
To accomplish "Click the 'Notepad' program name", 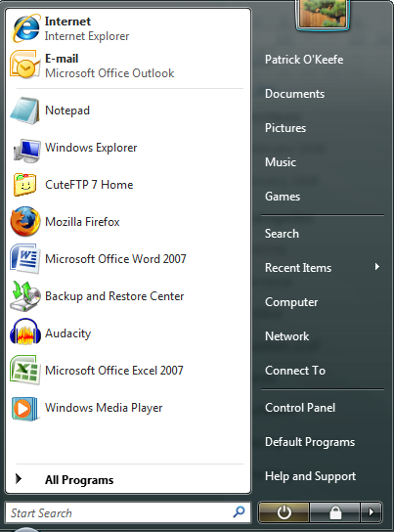I will coord(67,111).
